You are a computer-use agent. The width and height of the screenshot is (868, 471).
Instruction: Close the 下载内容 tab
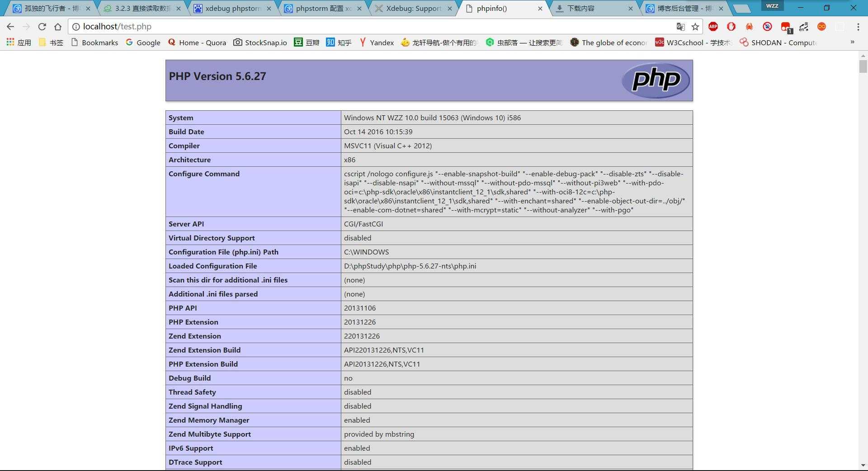point(631,9)
